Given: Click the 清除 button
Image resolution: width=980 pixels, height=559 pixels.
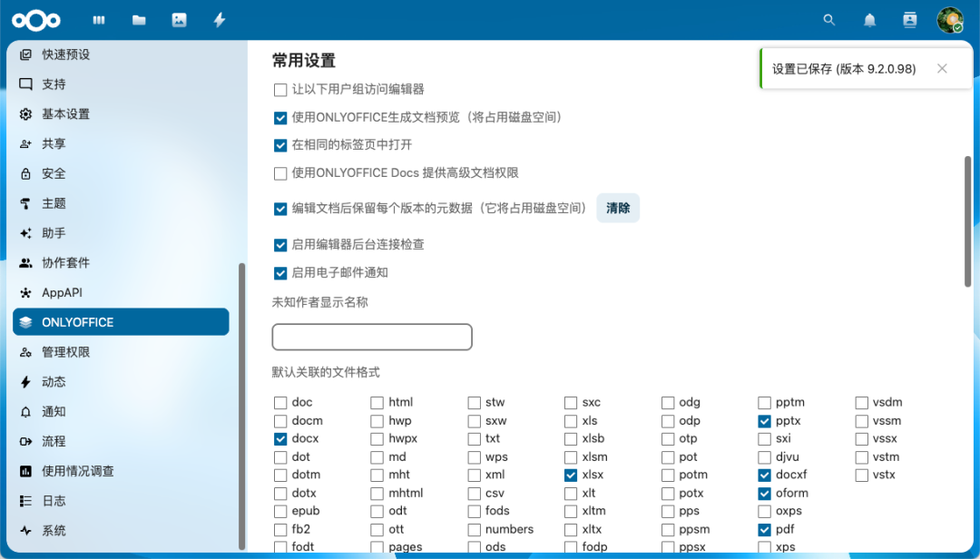Looking at the screenshot, I should (x=618, y=208).
